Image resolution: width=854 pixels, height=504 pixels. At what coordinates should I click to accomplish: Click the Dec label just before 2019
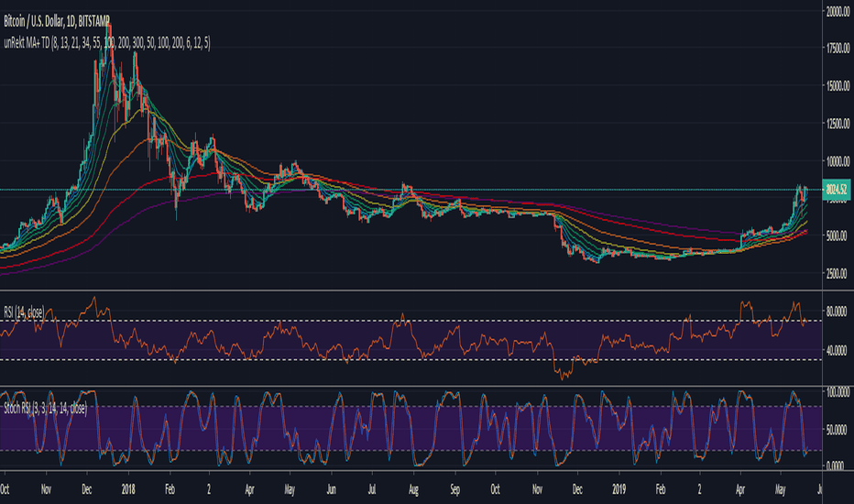tap(577, 489)
